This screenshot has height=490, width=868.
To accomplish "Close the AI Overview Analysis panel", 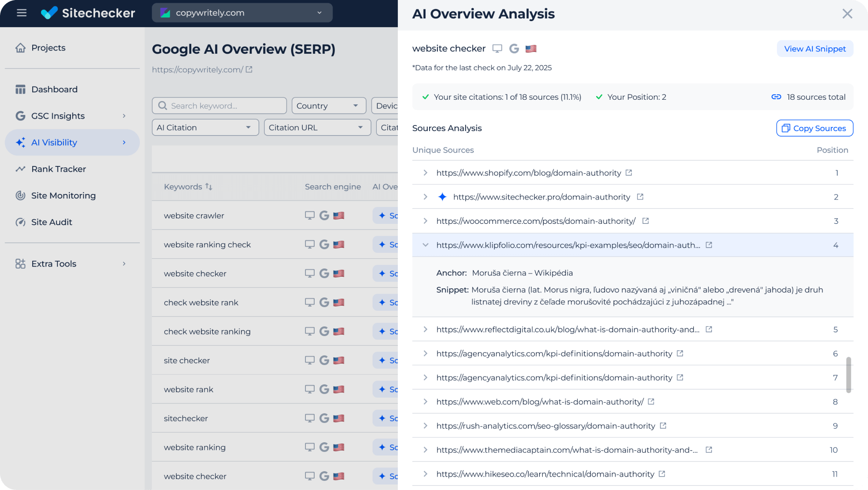I will 847,14.
